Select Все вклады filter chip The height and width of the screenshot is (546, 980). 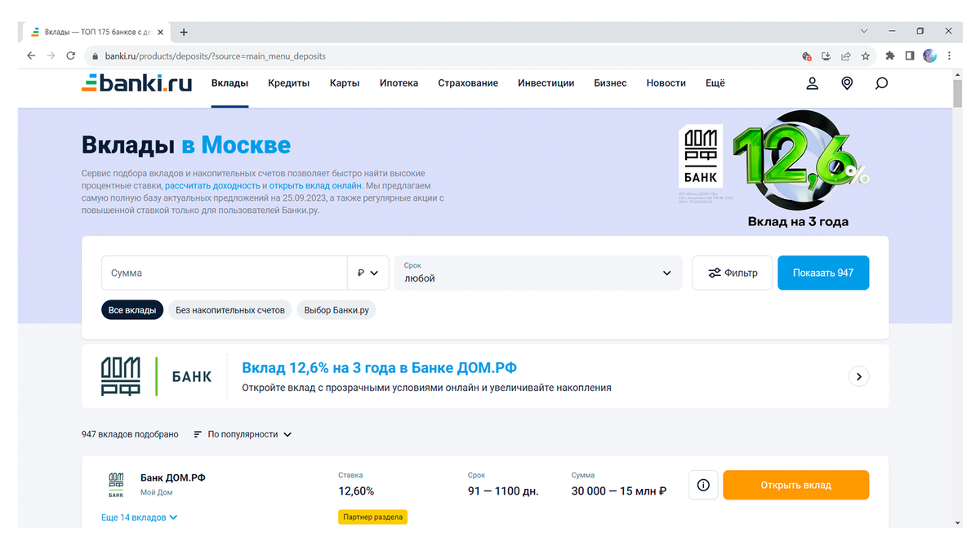coord(132,310)
